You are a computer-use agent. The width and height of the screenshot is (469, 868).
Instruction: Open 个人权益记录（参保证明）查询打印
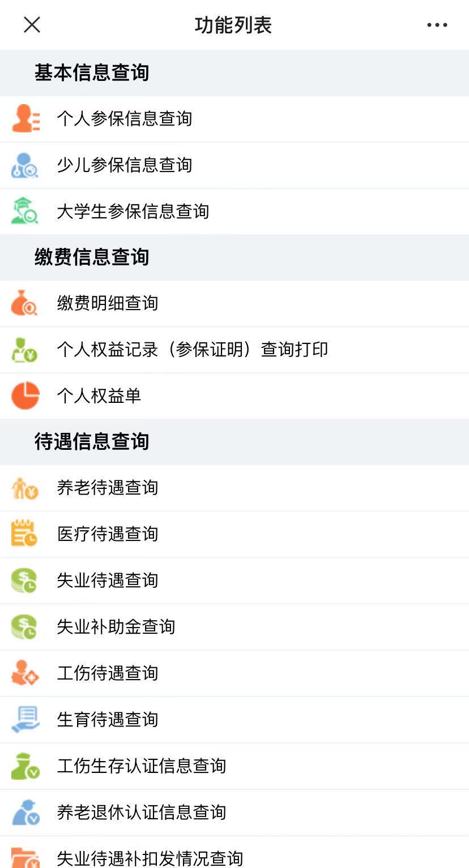[x=193, y=350]
